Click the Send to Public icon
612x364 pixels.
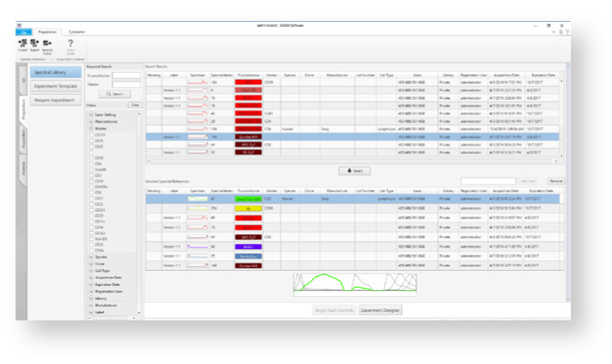47,44
